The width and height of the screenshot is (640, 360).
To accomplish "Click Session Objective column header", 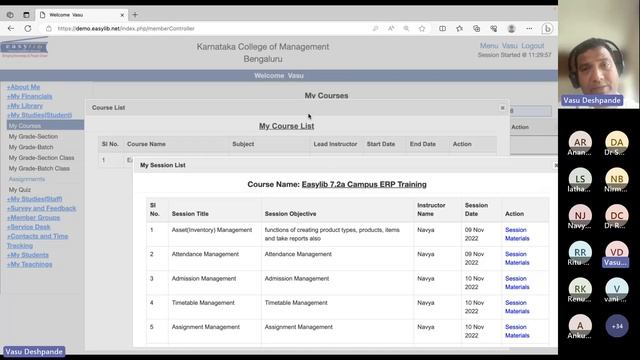I will (291, 214).
